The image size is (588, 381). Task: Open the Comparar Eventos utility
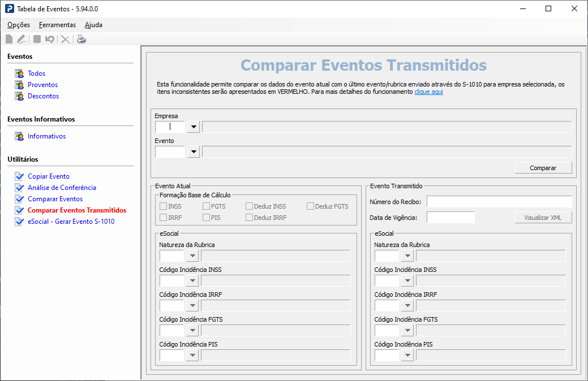55,199
